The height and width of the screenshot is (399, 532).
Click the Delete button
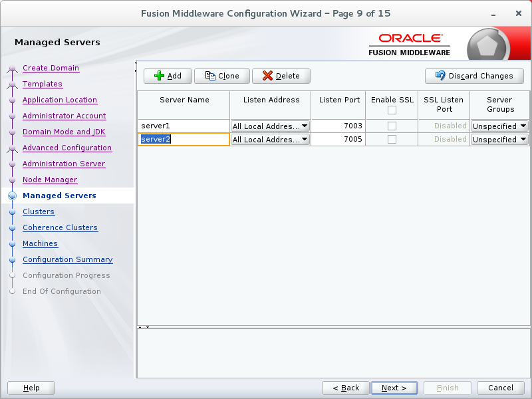coord(281,76)
